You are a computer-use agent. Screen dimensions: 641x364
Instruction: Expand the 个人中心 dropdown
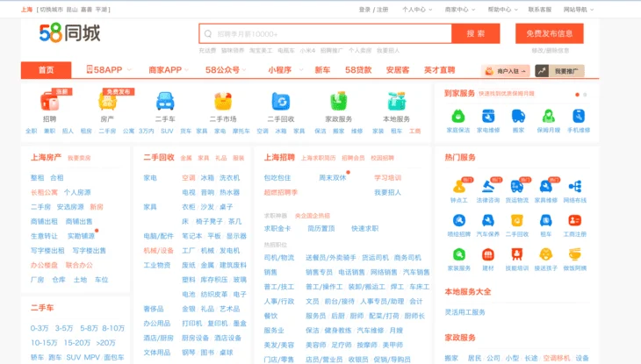pos(417,10)
